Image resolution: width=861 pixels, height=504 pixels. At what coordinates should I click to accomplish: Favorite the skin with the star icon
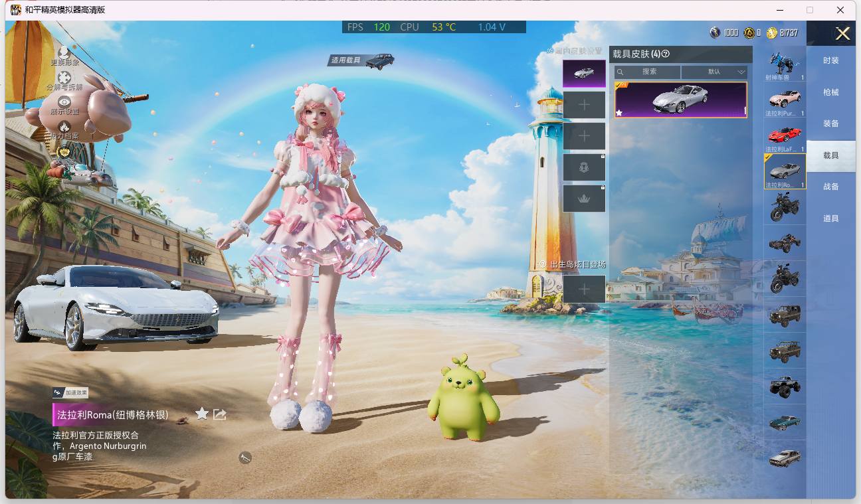202,414
